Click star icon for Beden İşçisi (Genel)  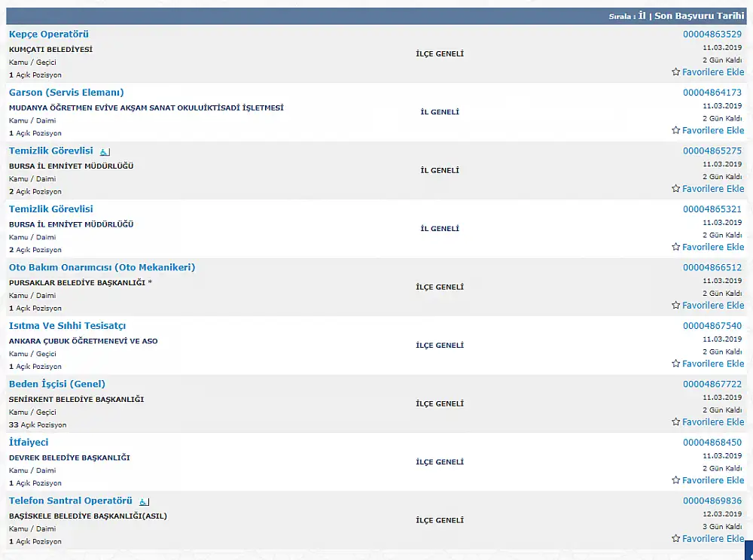point(675,422)
